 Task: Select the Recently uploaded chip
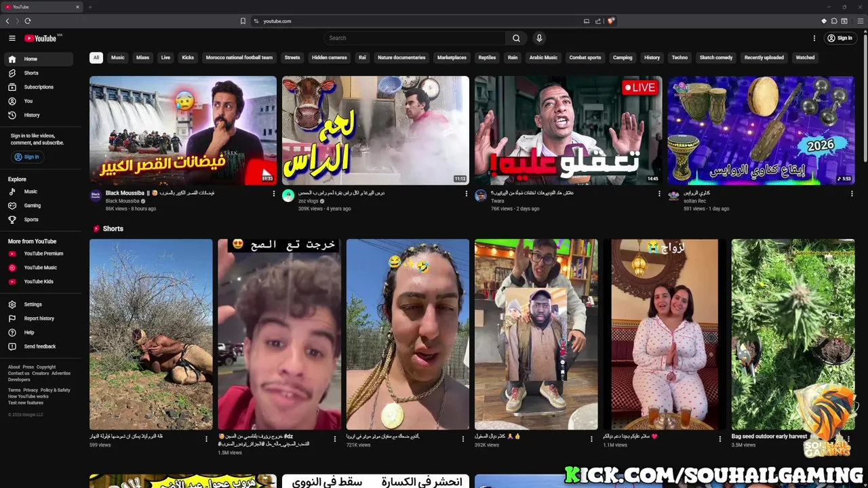764,58
